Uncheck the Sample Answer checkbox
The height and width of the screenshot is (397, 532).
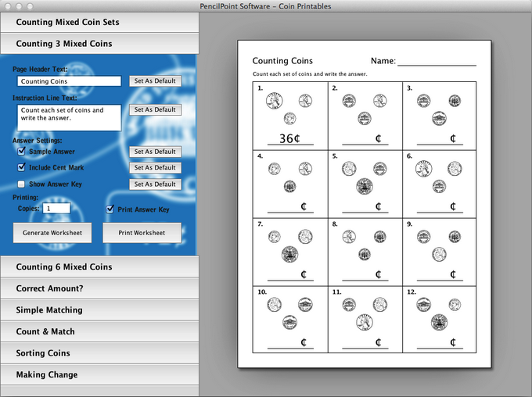(x=22, y=152)
